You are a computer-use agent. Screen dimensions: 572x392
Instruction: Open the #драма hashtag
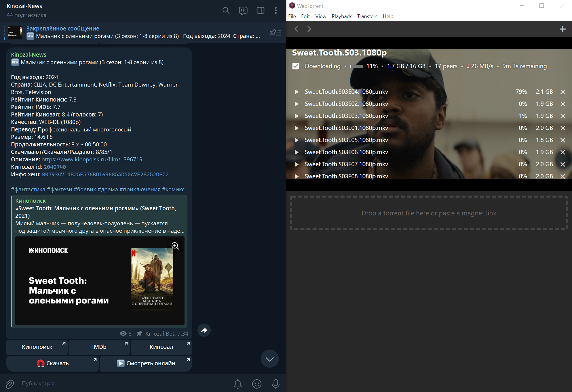coord(108,189)
